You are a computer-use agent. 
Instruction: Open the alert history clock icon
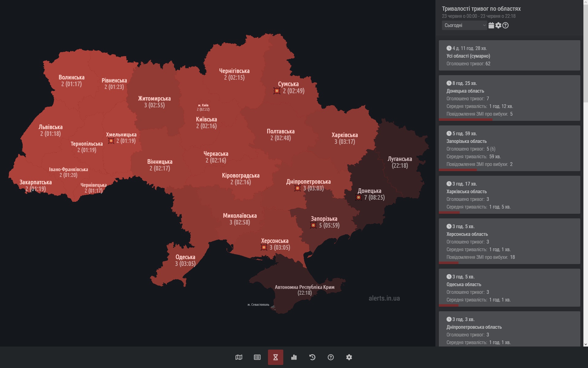pos(312,357)
